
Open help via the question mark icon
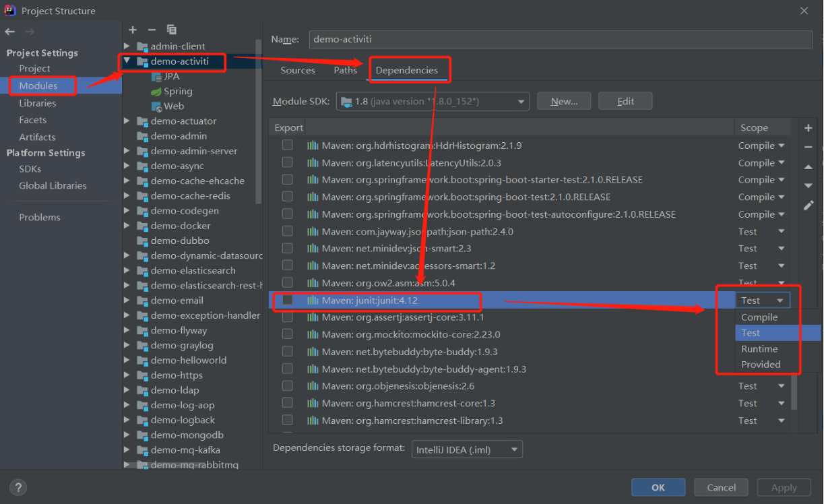(x=18, y=487)
